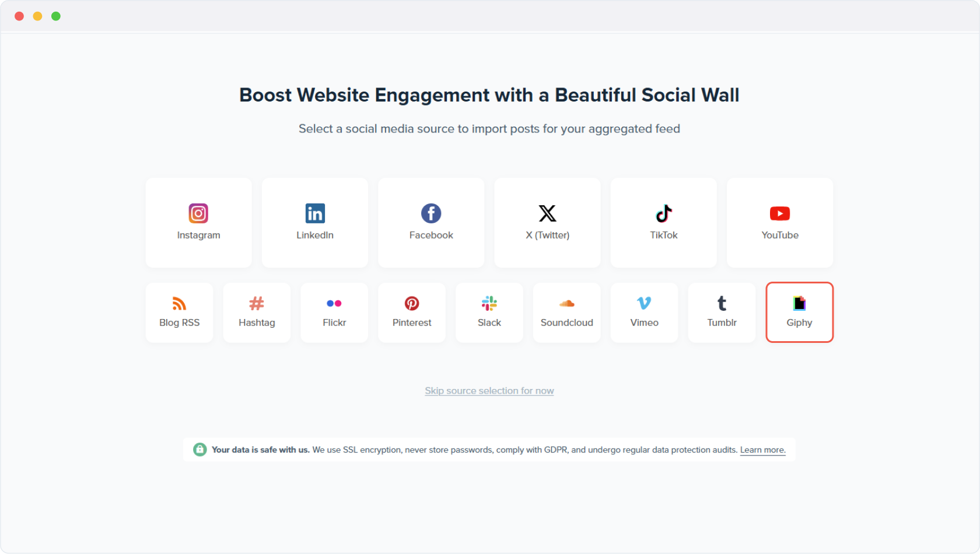Click the yellow minimize window button

37,16
